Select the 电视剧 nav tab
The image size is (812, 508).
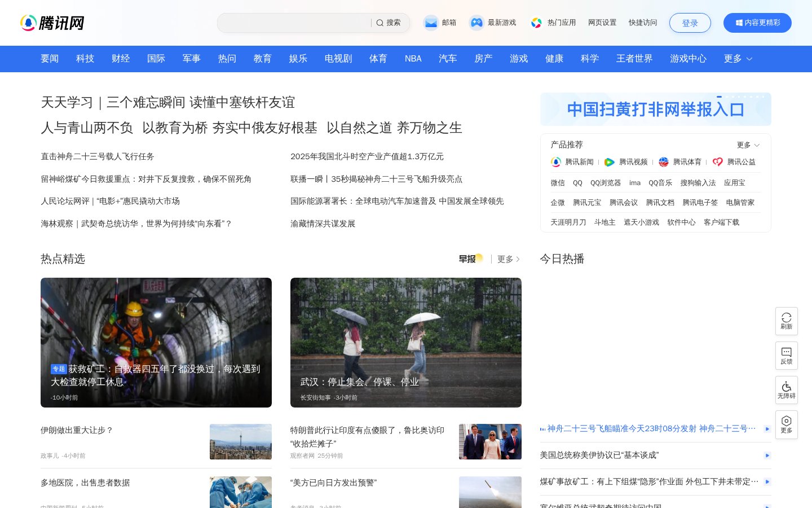pyautogui.click(x=338, y=59)
